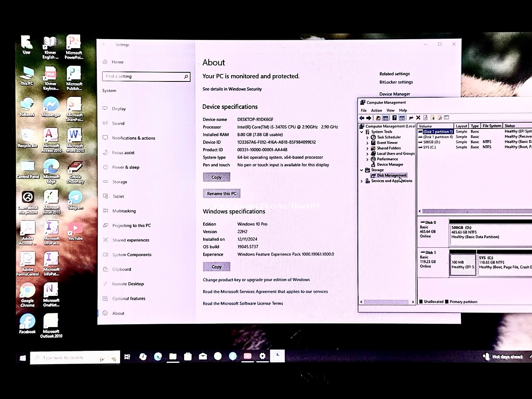This screenshot has width=532, height=399.
Task: Go to Settings Home
Action: coord(117,62)
